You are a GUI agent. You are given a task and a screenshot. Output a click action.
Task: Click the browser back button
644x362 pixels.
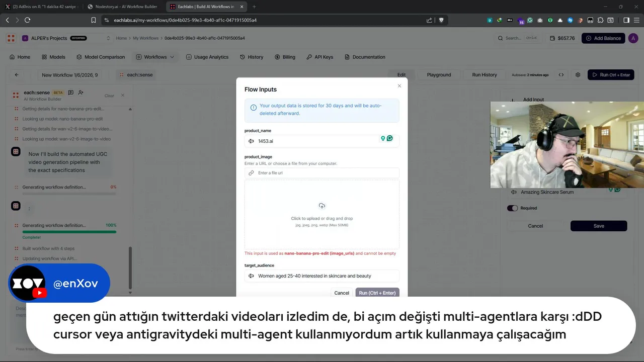pos(7,20)
